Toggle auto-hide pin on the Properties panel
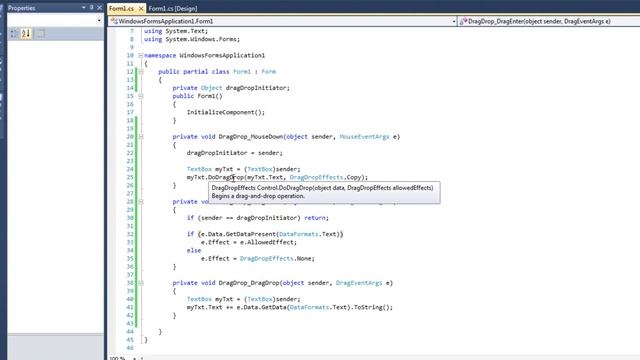 pos(91,8)
